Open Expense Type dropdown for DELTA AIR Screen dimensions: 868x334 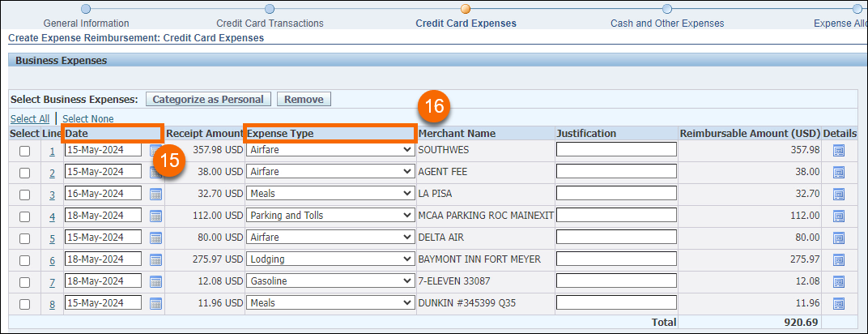330,237
